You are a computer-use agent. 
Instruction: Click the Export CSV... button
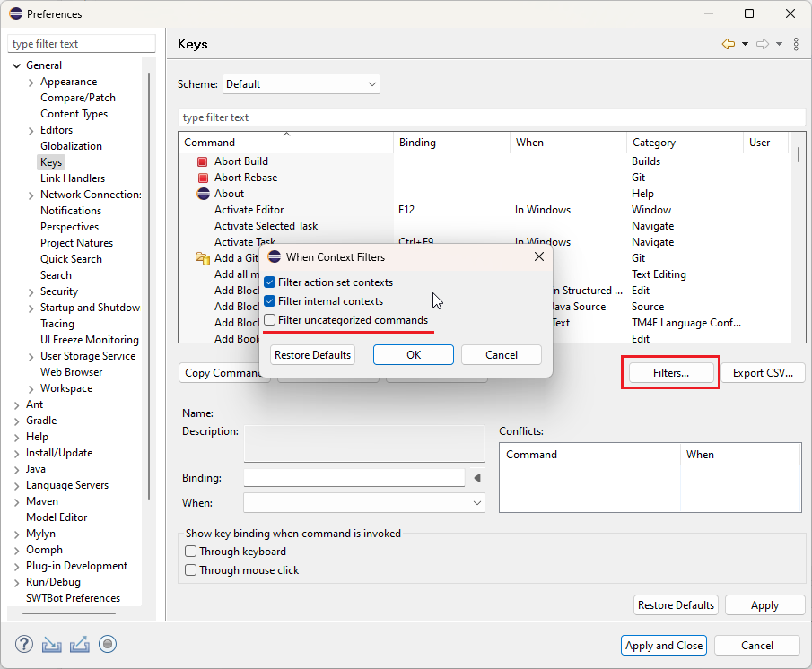(x=763, y=372)
